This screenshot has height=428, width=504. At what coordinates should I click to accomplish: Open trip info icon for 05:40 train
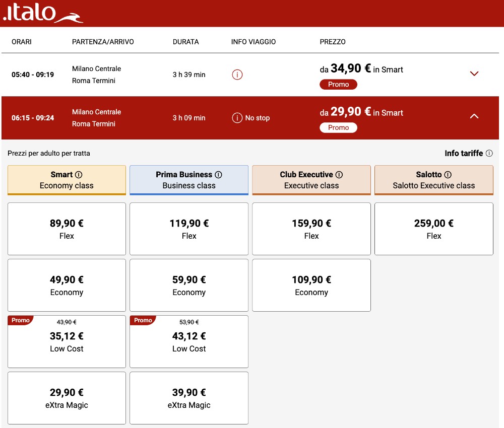[237, 75]
